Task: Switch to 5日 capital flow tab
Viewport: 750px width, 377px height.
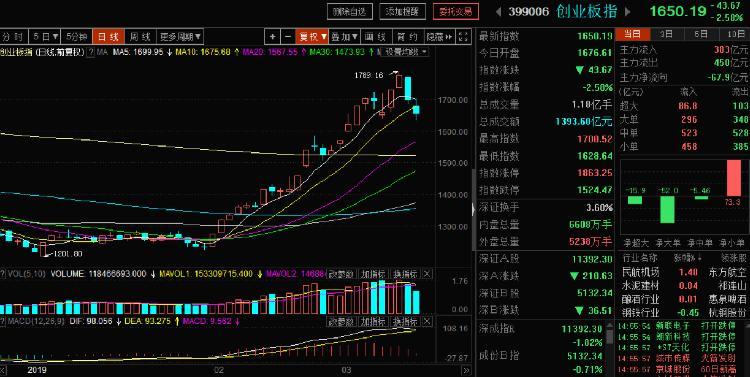Action: [701, 34]
